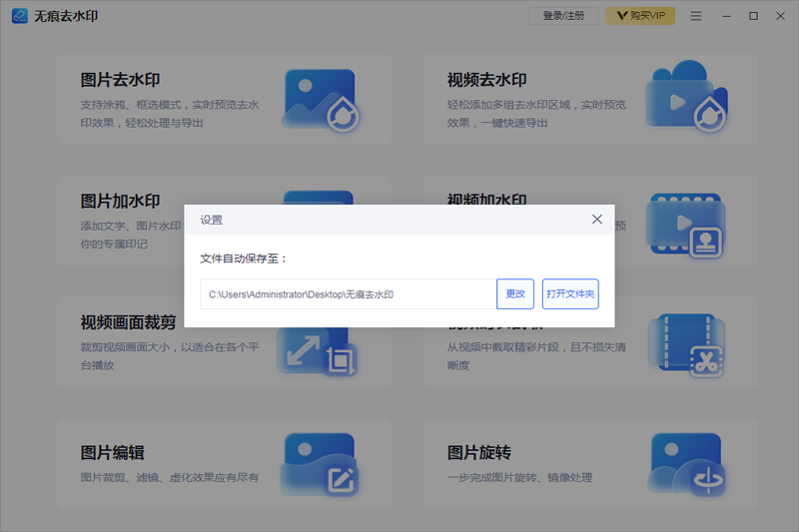The height and width of the screenshot is (532, 799).
Task: Click the 图片旋转 rotate image icon
Action: tap(687, 464)
